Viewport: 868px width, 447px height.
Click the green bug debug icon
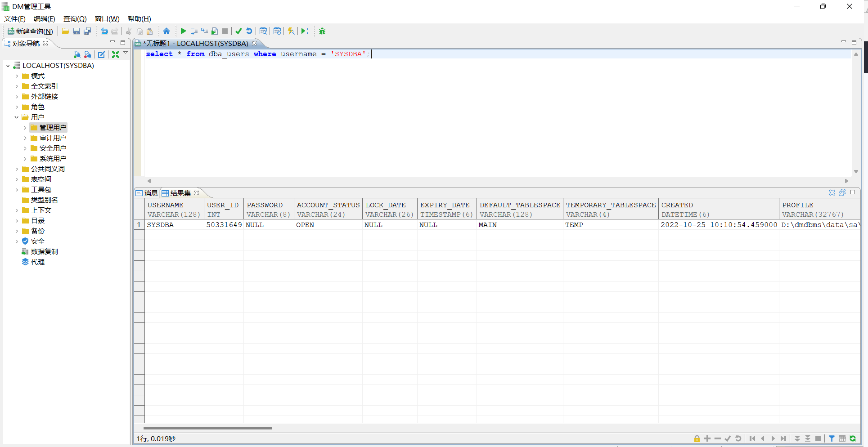click(x=322, y=31)
